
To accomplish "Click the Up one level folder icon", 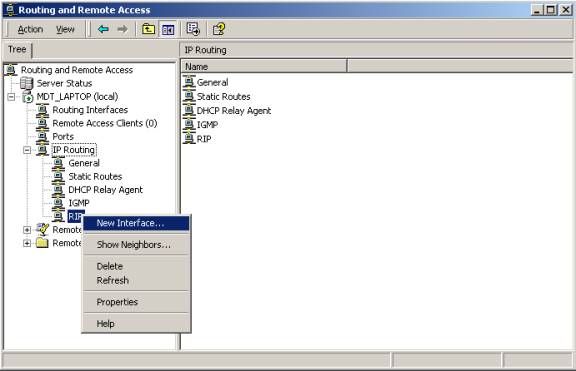I will (x=148, y=29).
